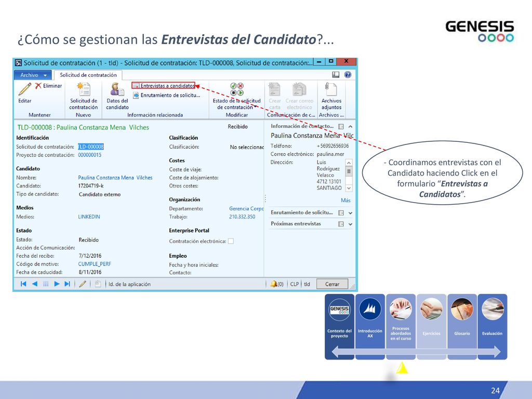
Task: Open Procesos abordados en el curso tile
Action: click(401, 326)
